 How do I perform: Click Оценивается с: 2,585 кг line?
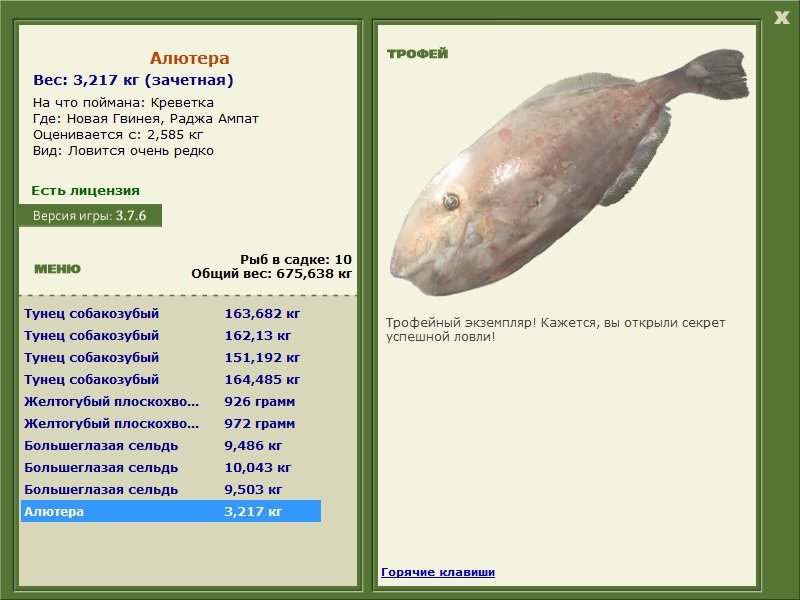click(x=118, y=135)
